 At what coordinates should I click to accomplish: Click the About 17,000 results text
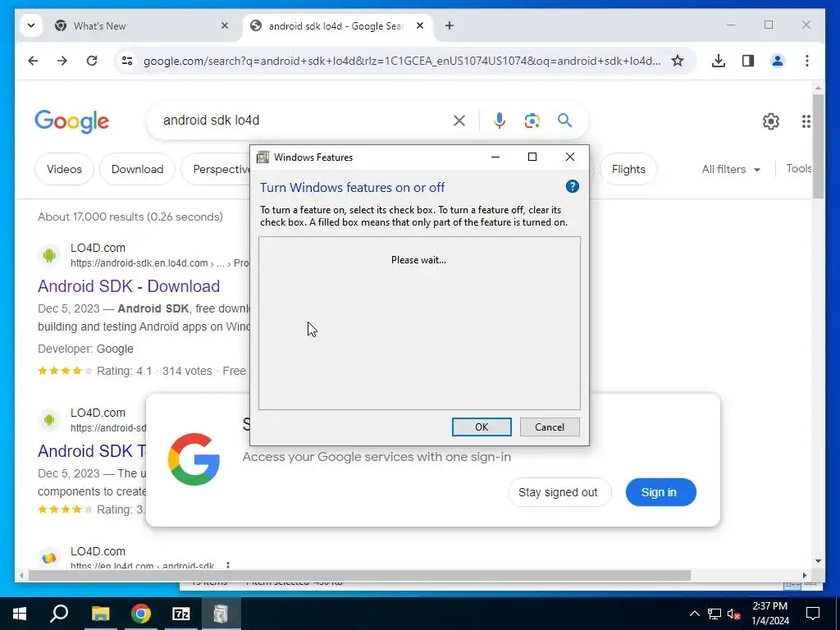(130, 217)
